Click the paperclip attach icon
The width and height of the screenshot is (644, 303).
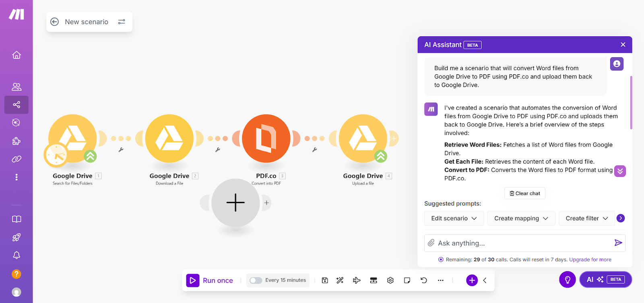(x=431, y=243)
